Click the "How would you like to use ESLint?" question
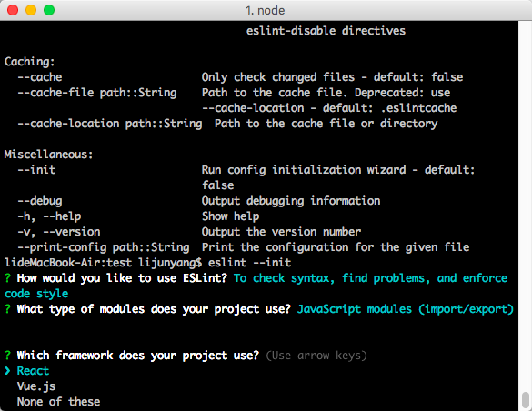 [x=122, y=278]
